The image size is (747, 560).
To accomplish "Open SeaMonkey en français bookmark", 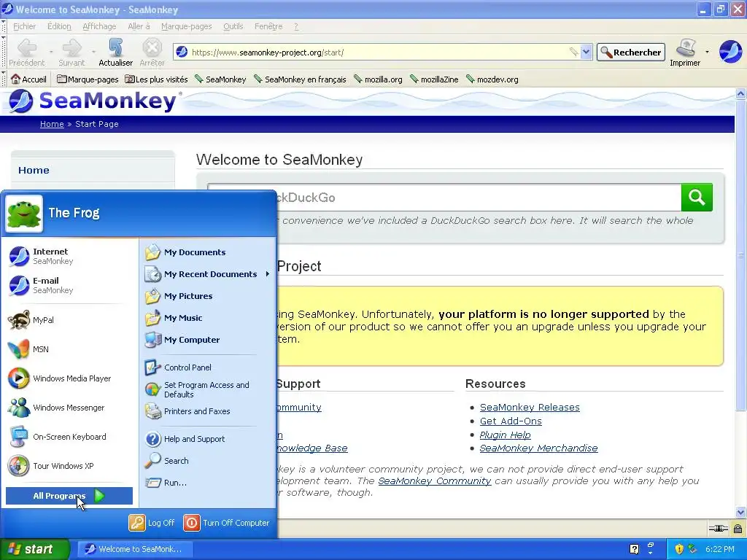I will 300,79.
